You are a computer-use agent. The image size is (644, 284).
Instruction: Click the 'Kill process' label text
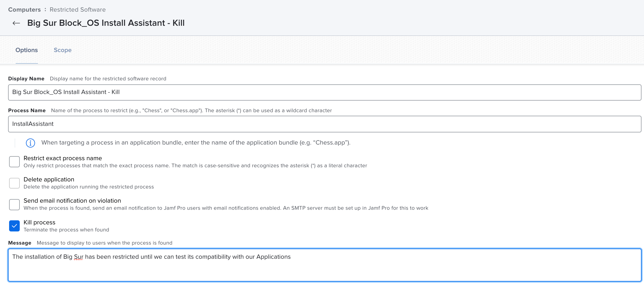pos(39,222)
